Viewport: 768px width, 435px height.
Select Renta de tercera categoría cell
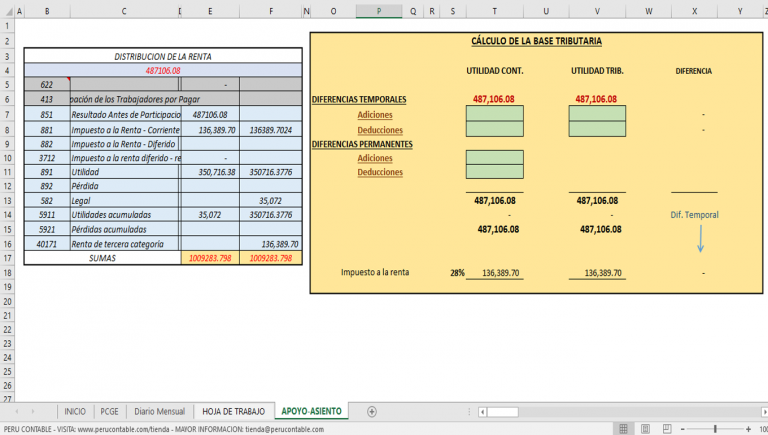125,244
